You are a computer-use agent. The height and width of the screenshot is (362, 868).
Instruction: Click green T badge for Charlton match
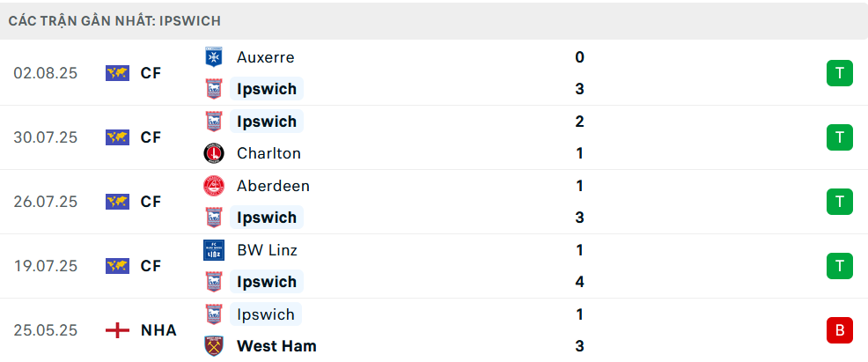click(840, 137)
